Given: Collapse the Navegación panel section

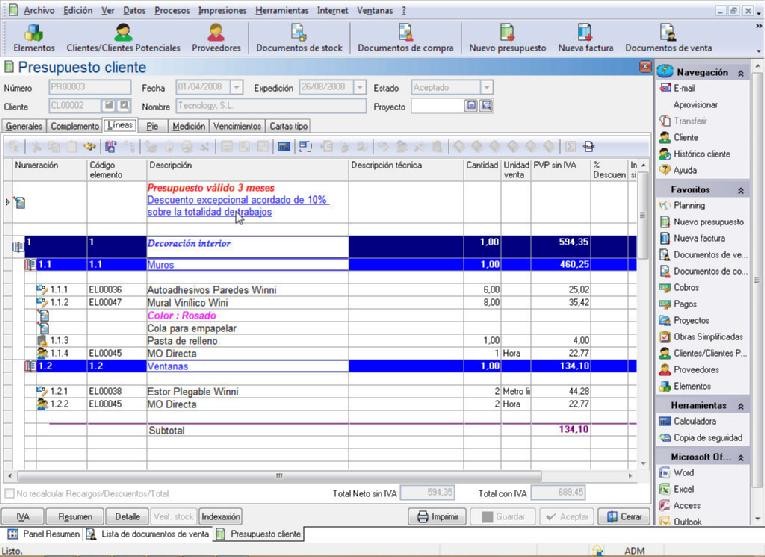Looking at the screenshot, I should pos(742,72).
